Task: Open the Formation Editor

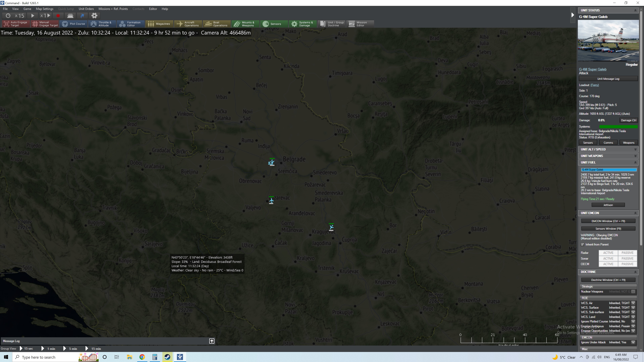Action: (x=131, y=24)
